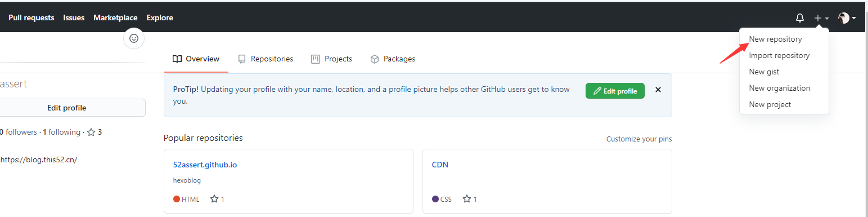Viewport: 868px width, 217px height.
Task: Open the https://blog.this52.cn/ link
Action: [x=39, y=160]
